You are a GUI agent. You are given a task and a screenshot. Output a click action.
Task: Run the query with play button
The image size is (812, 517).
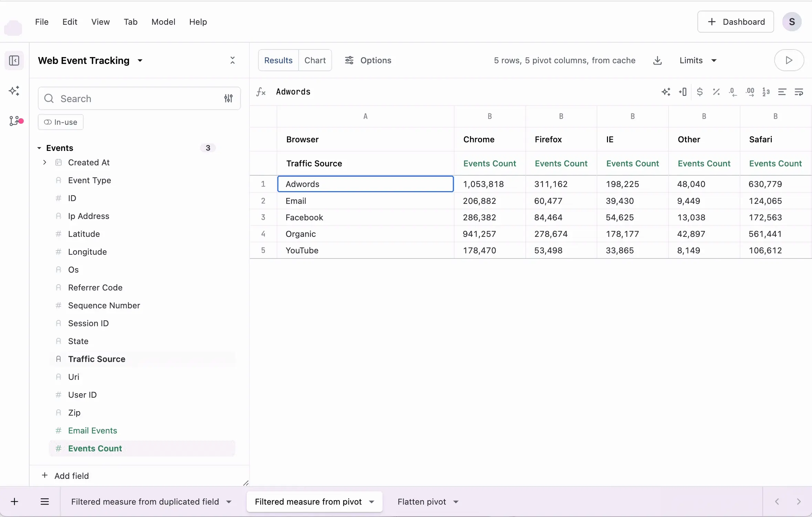(789, 60)
